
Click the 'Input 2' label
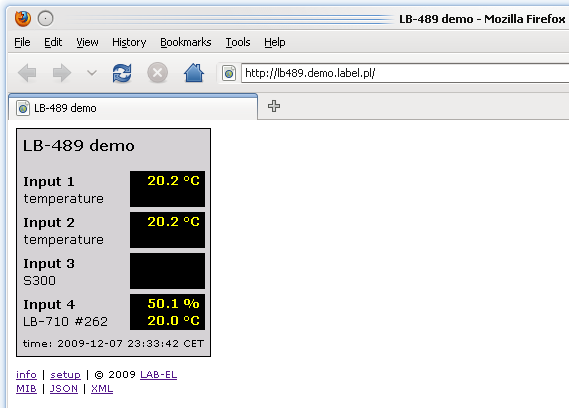(x=49, y=223)
